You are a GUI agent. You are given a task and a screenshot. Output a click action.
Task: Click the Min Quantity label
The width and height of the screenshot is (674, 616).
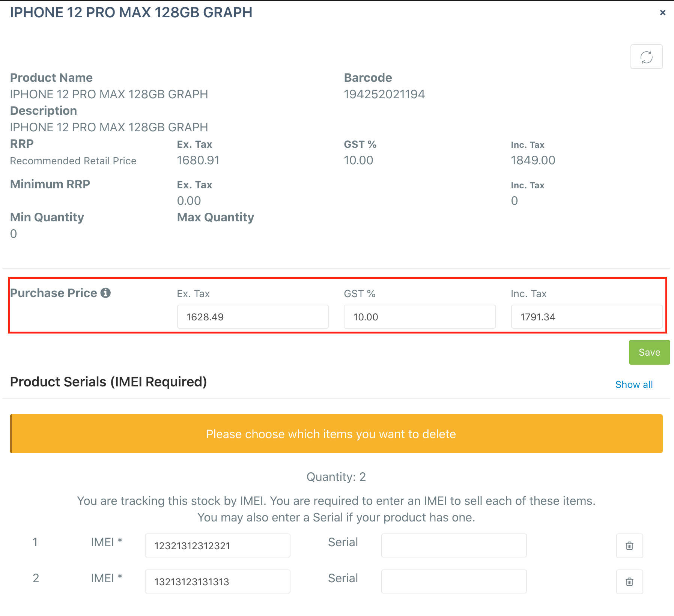tap(47, 217)
